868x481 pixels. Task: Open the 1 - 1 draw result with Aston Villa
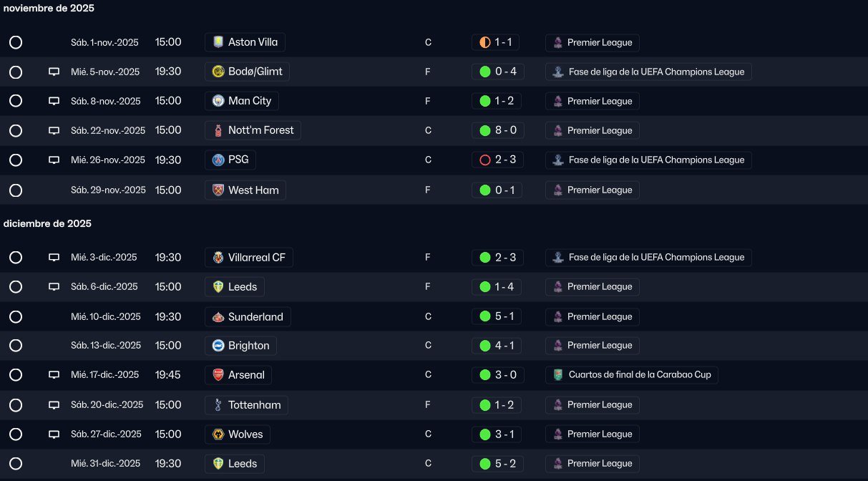(495, 42)
